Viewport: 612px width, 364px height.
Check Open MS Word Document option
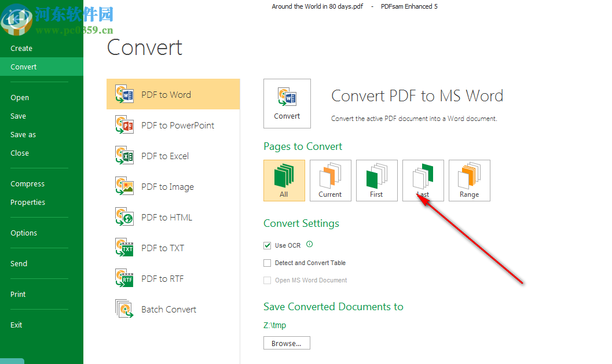pos(267,280)
